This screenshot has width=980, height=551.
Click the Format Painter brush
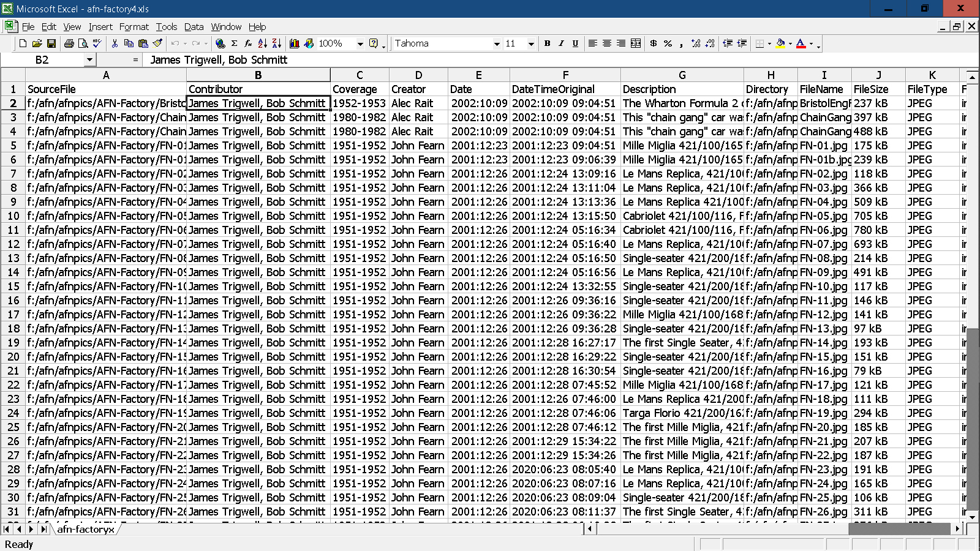click(x=158, y=43)
